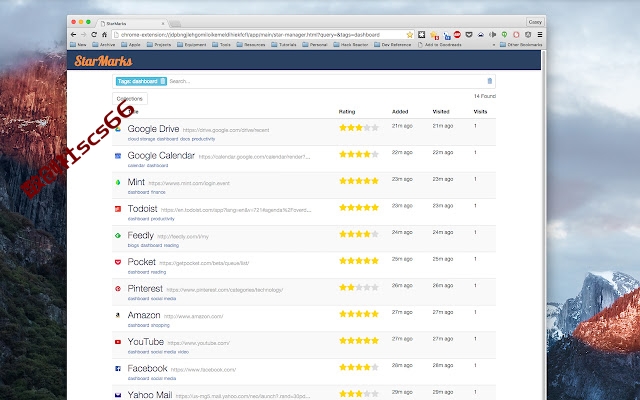The height and width of the screenshot is (400, 640).
Task: Open the Facebook bookmark title
Action: click(147, 369)
